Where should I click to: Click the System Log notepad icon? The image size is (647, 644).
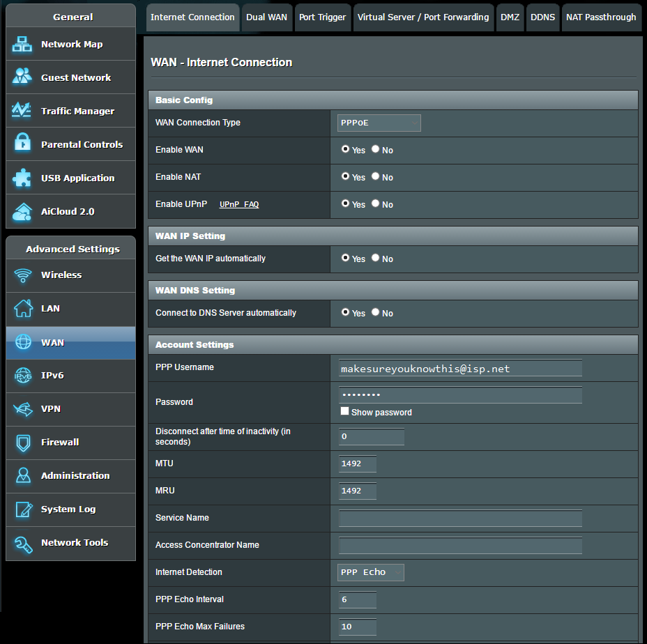coord(24,509)
